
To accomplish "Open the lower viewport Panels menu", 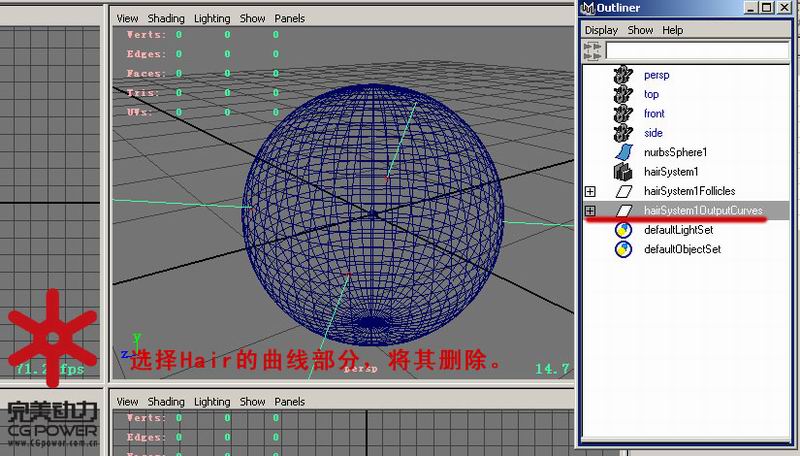I will click(x=289, y=402).
